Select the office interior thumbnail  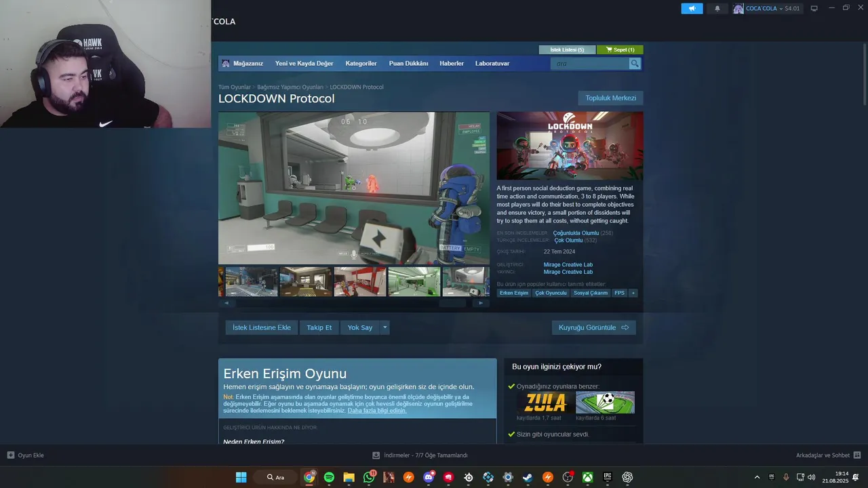(306, 282)
